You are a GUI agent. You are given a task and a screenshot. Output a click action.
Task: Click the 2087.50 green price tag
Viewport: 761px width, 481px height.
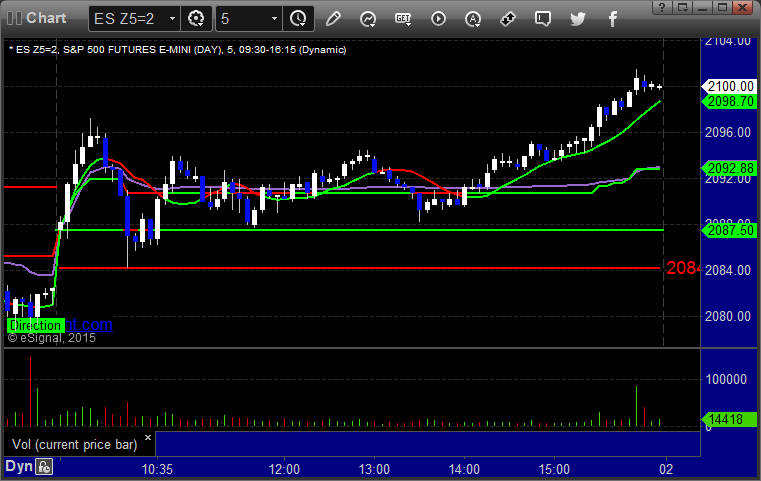[x=729, y=230]
